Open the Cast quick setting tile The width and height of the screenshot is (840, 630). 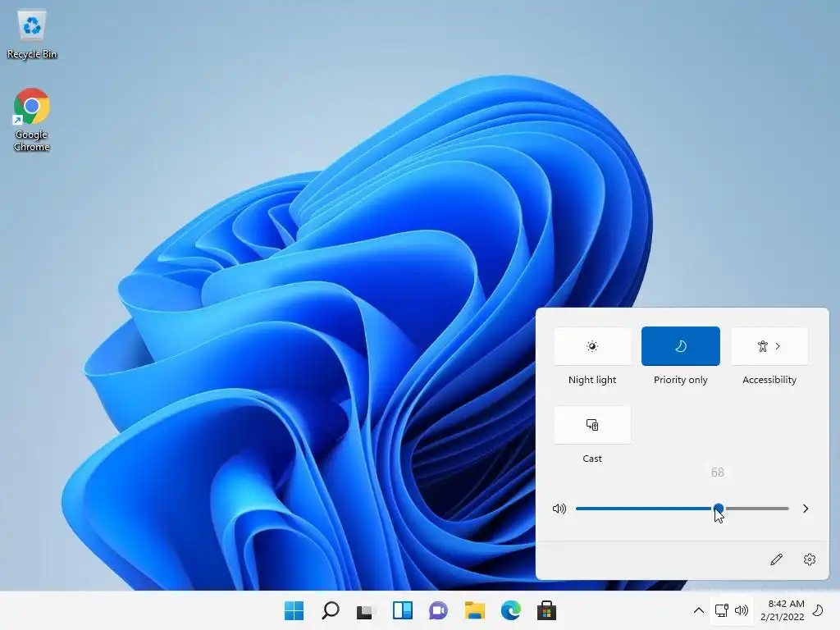pyautogui.click(x=592, y=425)
